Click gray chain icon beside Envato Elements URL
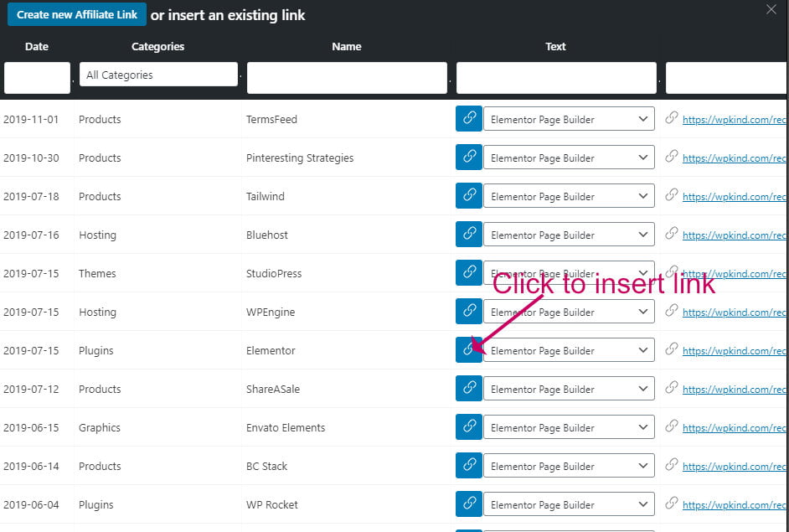Image resolution: width=789 pixels, height=532 pixels. coord(671,426)
